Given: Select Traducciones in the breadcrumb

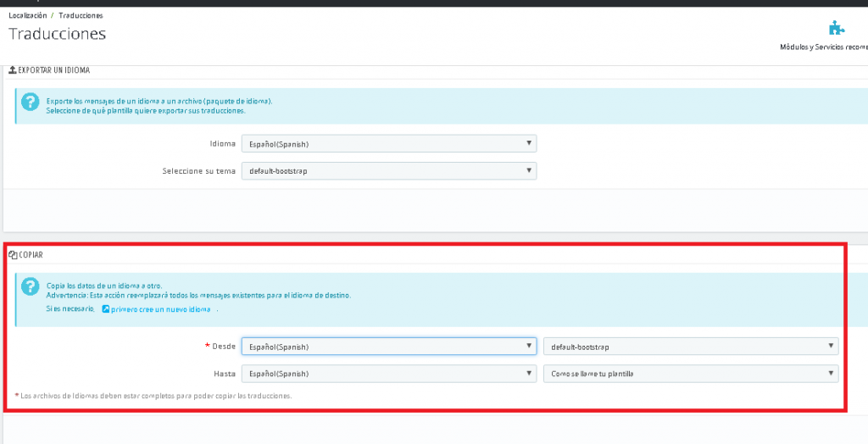Looking at the screenshot, I should [x=81, y=15].
